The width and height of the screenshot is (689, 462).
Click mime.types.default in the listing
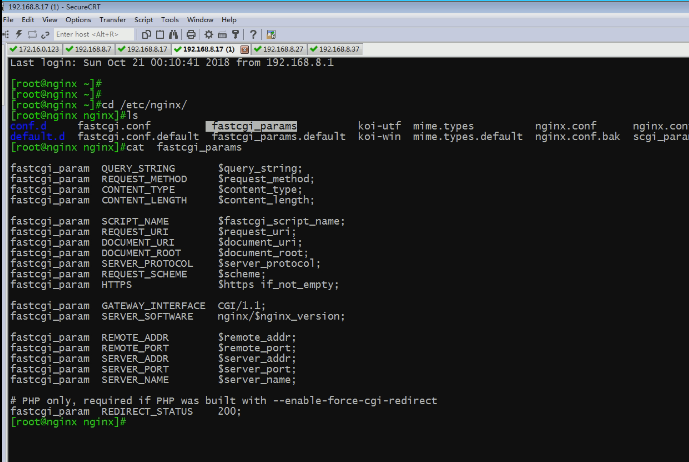[468, 137]
